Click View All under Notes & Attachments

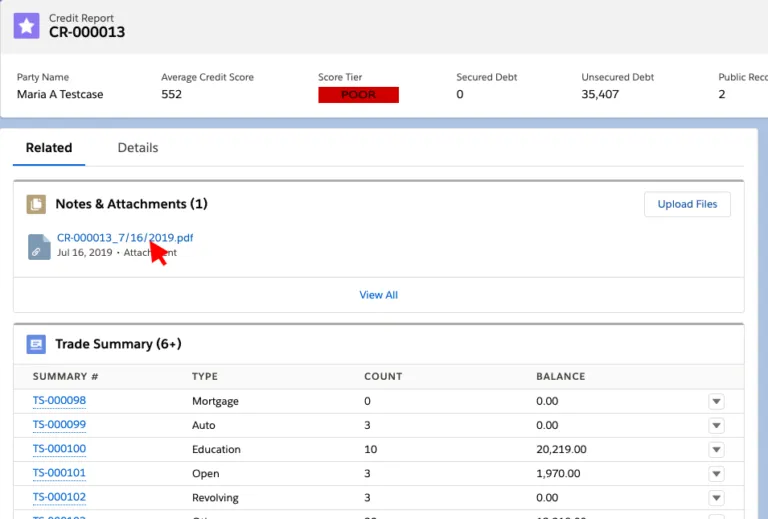tap(379, 295)
